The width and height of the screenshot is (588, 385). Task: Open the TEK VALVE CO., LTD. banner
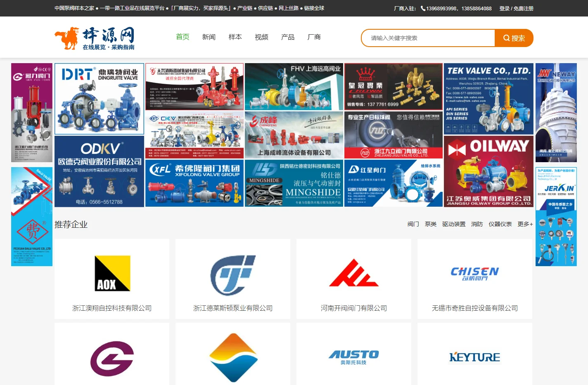pos(488,99)
